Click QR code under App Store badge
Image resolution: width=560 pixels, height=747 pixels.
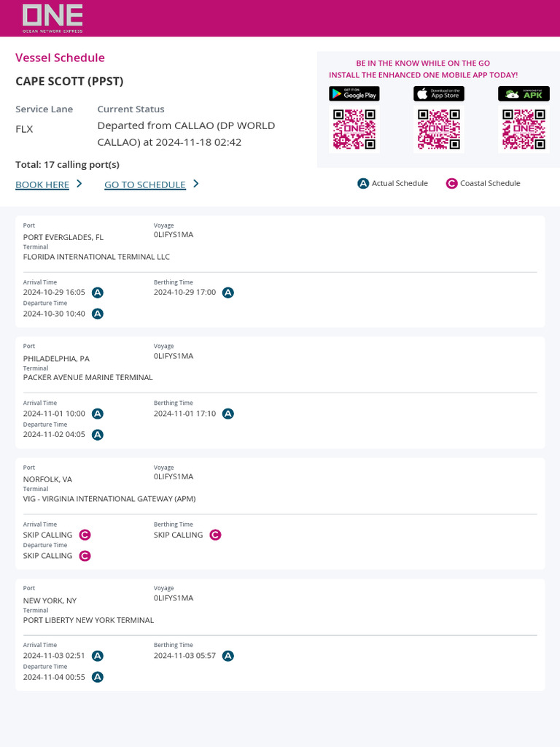click(439, 129)
